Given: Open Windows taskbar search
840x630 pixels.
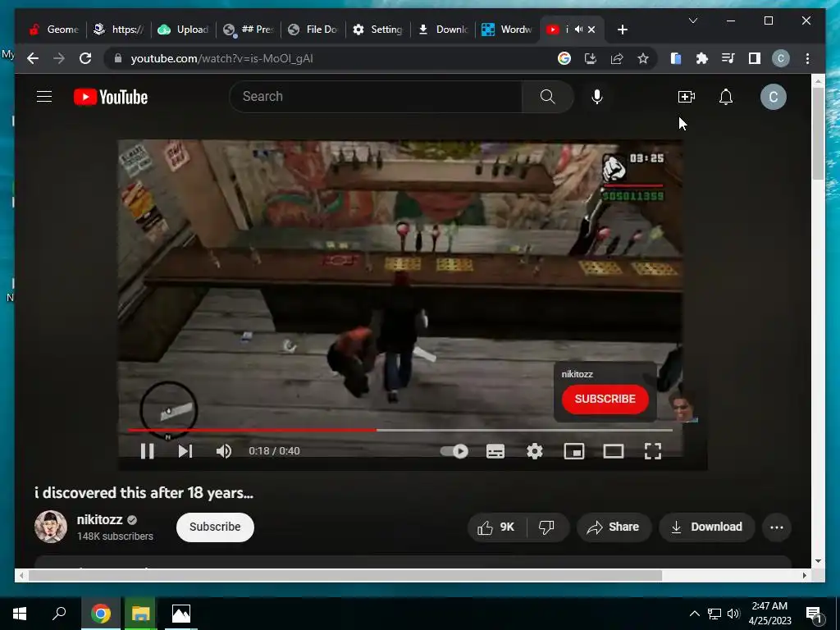Looking at the screenshot, I should pos(59,614).
